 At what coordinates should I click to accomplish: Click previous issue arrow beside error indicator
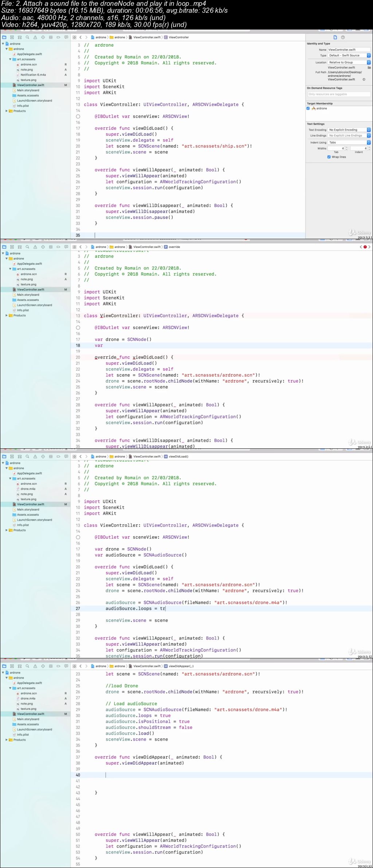tap(361, 247)
